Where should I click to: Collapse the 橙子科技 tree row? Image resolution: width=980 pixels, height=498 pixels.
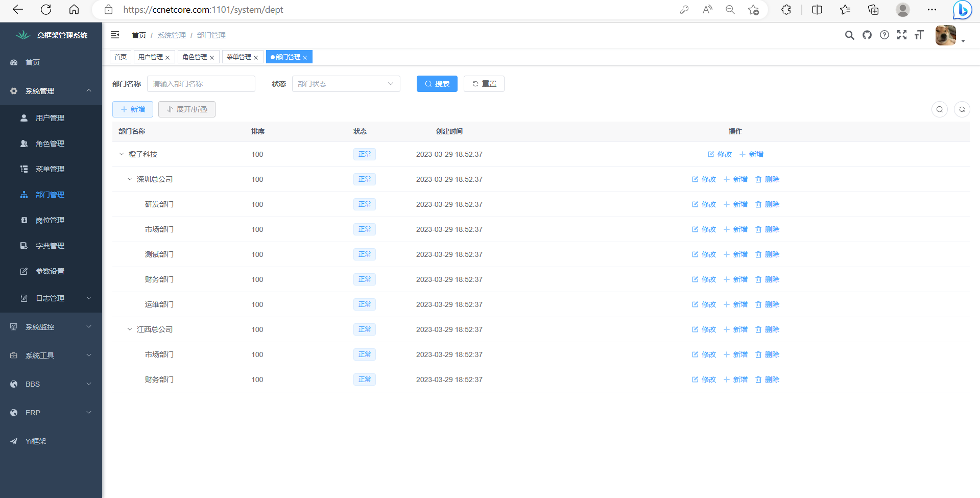click(122, 154)
